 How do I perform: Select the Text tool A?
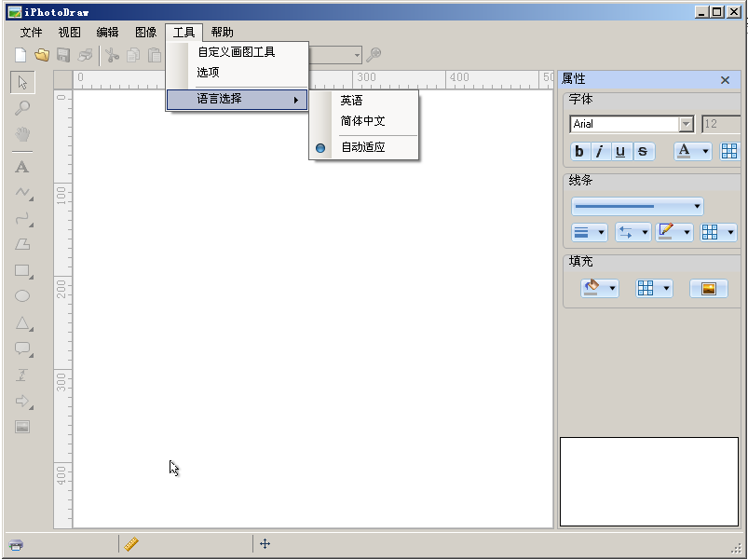[22, 167]
